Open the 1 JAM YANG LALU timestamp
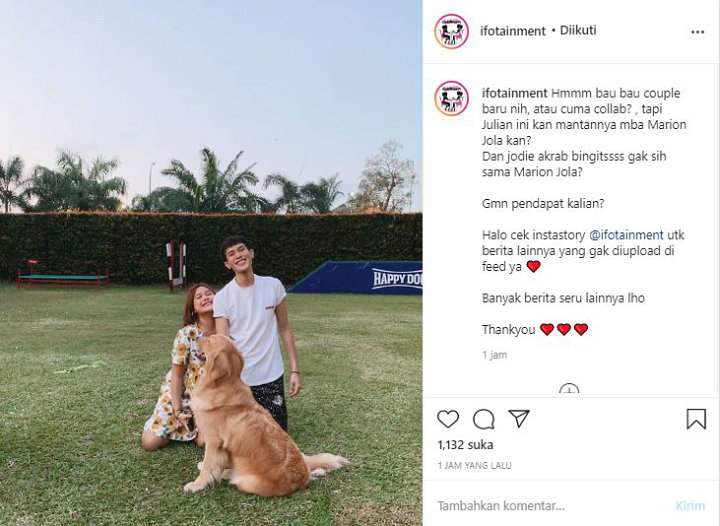The height and width of the screenshot is (526, 720). click(474, 465)
